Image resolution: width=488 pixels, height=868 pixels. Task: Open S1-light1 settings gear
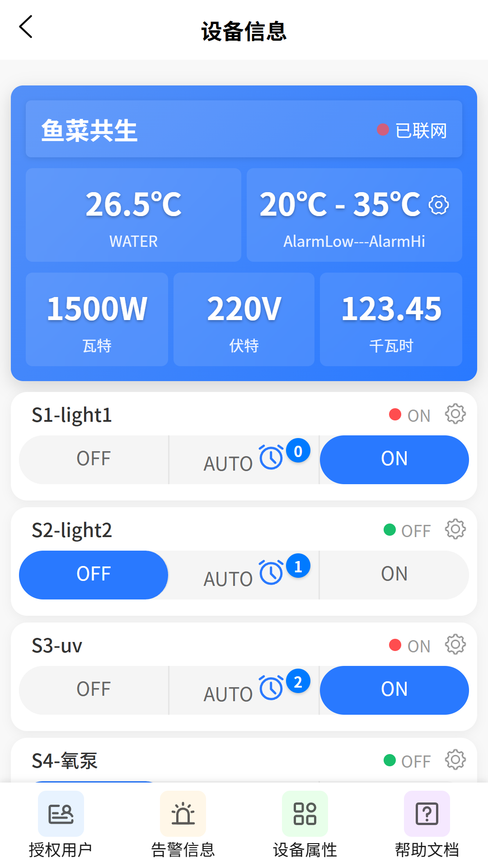click(455, 414)
